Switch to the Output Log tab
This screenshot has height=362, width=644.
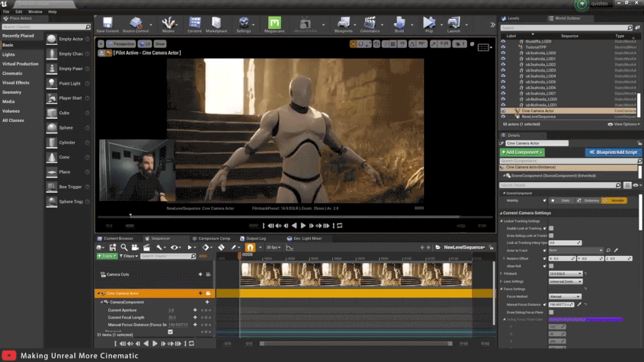point(252,239)
